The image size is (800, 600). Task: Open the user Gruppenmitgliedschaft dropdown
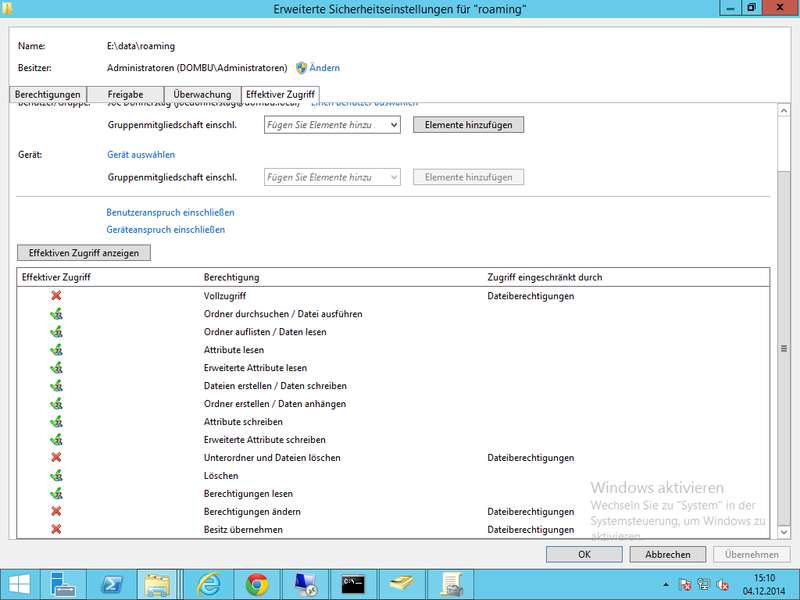pyautogui.click(x=332, y=125)
